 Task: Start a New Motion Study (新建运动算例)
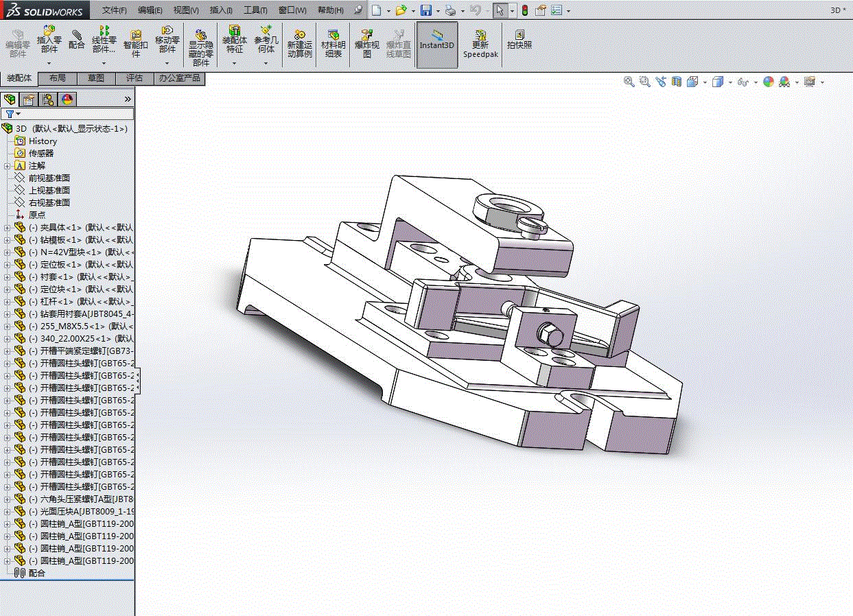[x=300, y=44]
